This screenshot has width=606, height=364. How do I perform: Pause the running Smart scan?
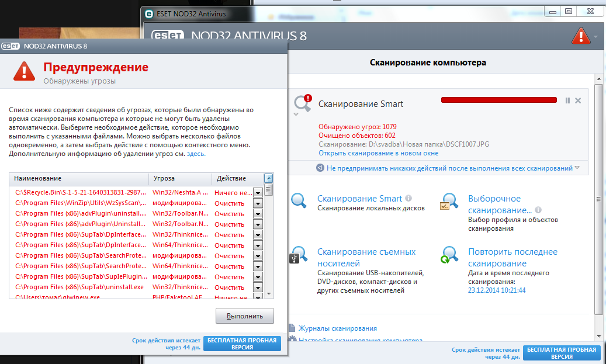[567, 100]
